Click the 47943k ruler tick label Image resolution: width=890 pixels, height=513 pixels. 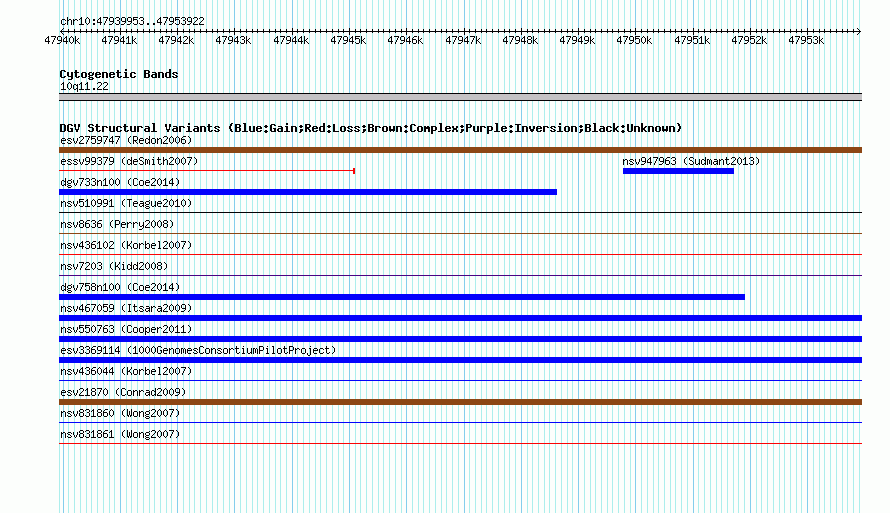pos(233,40)
